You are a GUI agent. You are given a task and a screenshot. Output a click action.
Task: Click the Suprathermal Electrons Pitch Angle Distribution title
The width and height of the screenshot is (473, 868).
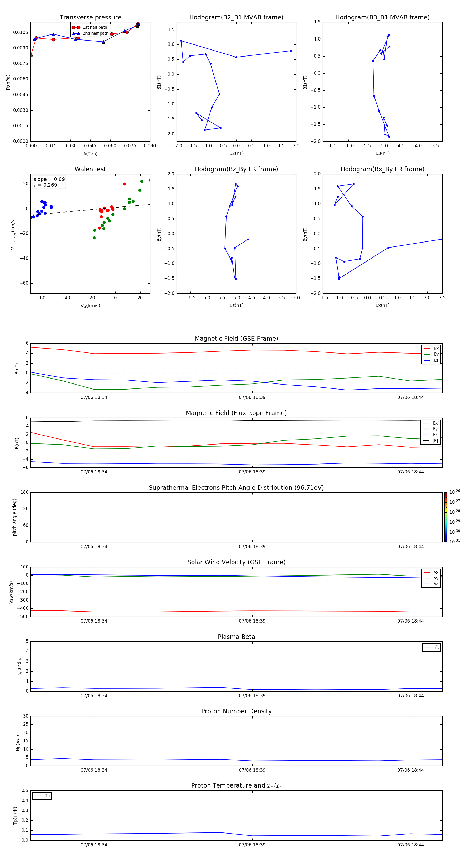236,488
